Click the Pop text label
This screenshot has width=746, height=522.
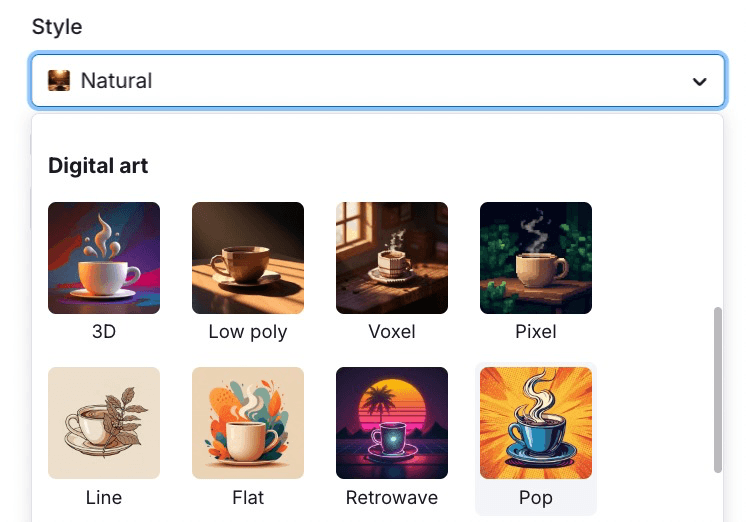click(x=536, y=496)
